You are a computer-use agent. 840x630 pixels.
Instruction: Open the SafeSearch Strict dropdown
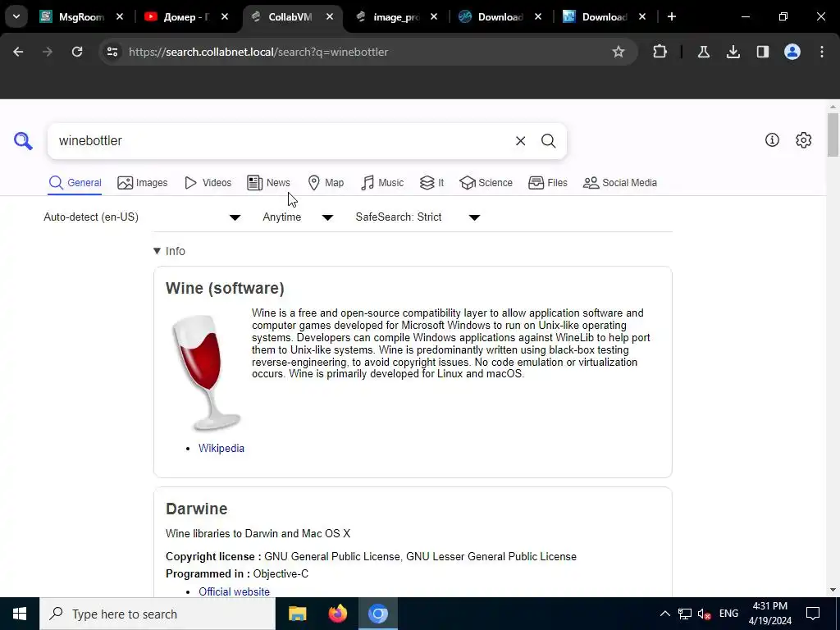(x=418, y=217)
